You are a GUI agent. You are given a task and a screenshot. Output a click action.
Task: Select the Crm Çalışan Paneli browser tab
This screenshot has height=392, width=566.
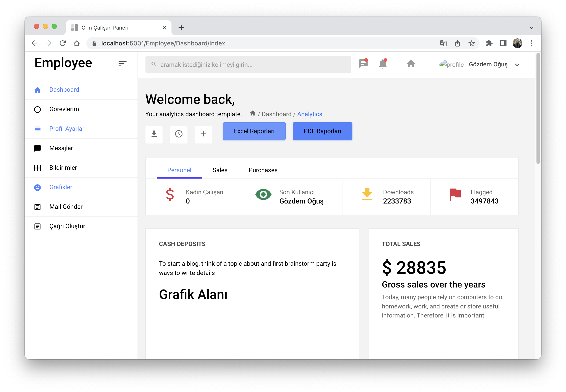coord(119,28)
